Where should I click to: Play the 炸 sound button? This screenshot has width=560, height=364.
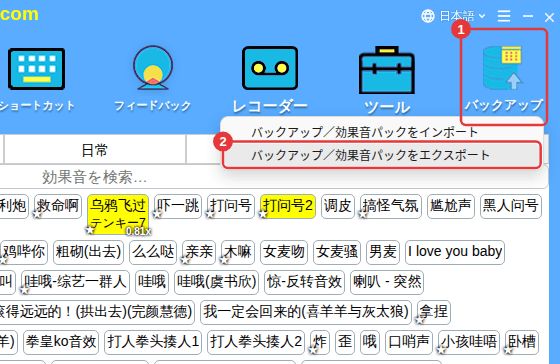point(320,342)
